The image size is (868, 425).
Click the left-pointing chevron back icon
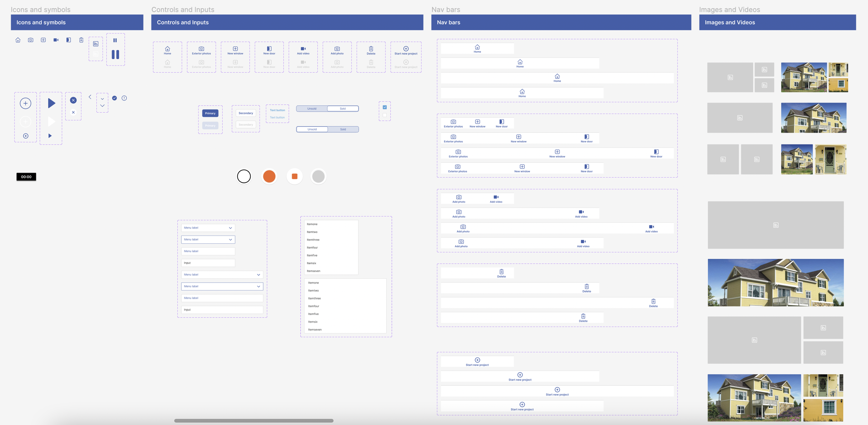click(x=90, y=97)
